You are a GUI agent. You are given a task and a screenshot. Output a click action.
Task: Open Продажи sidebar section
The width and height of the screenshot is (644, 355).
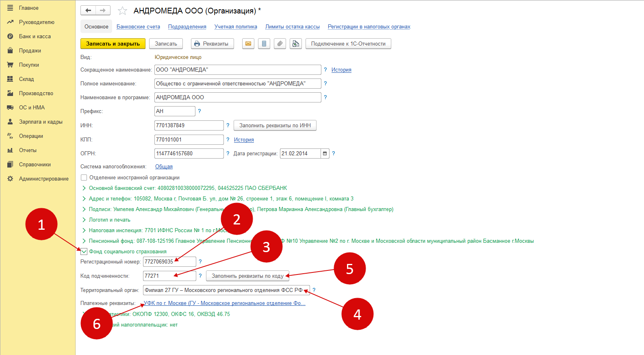tap(30, 51)
